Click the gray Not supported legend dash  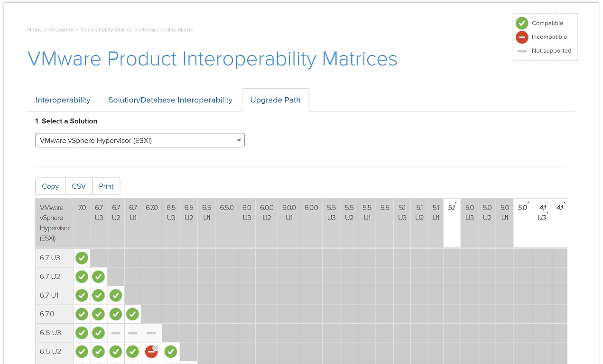click(x=522, y=51)
